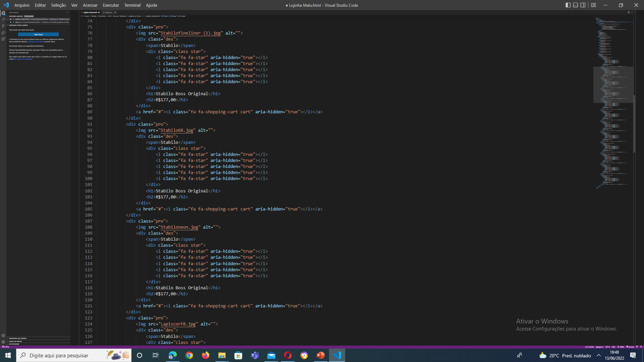644x362 pixels.
Task: Open File Explorer from taskbar
Action: (x=222, y=355)
